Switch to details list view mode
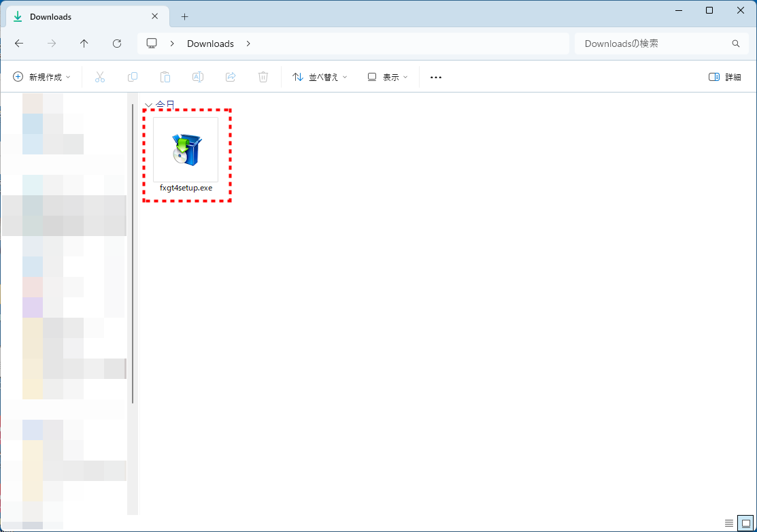The image size is (757, 532). click(729, 523)
